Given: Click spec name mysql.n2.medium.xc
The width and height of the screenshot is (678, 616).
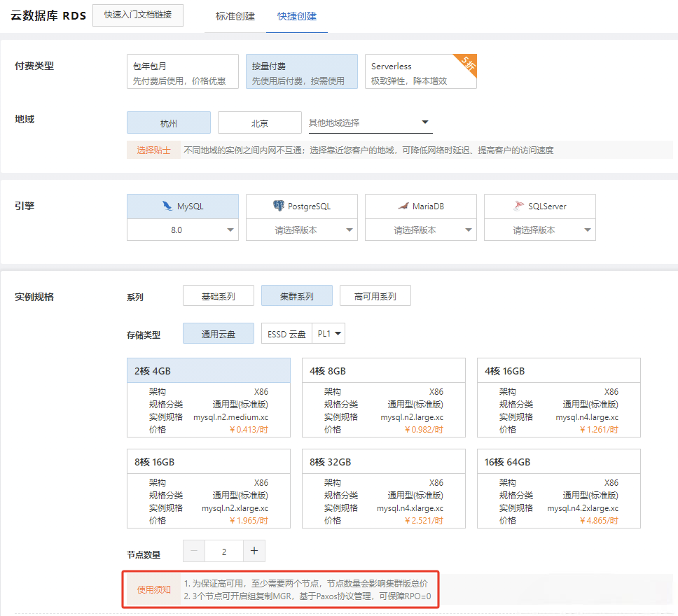Looking at the screenshot, I should [231, 417].
